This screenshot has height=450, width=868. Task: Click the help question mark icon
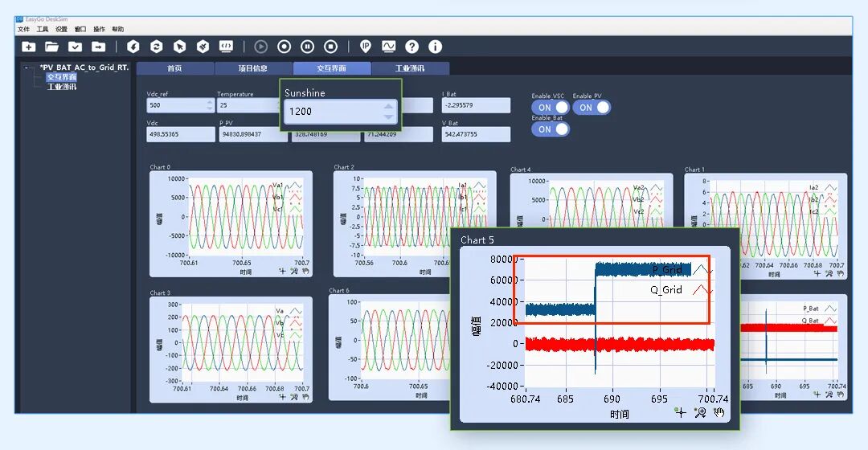pyautogui.click(x=411, y=47)
